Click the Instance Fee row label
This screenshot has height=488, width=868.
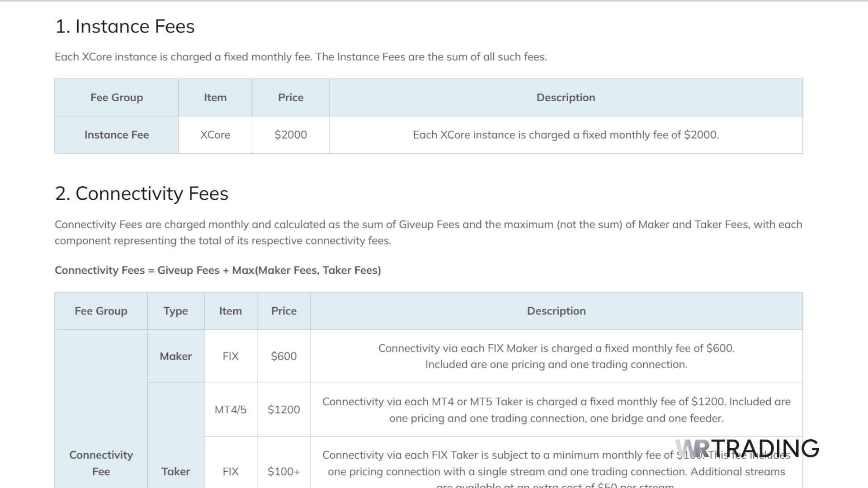116,134
